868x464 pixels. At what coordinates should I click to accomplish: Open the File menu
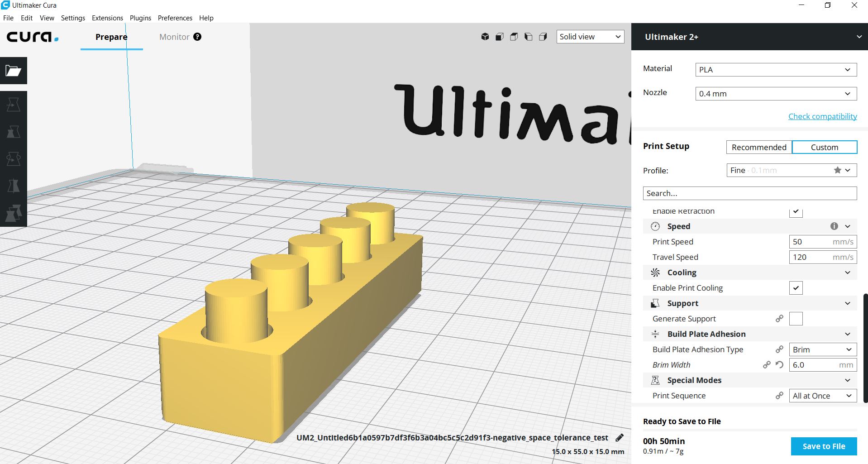coord(8,18)
